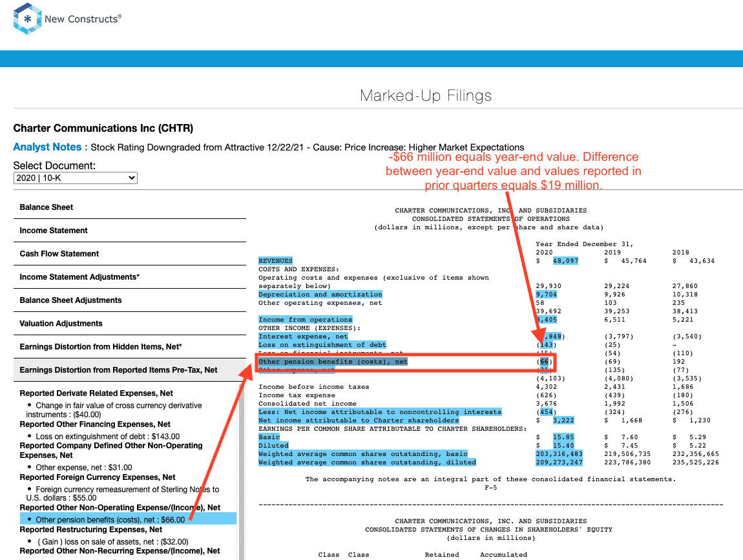Viewport: 743px width, 560px height.
Task: Open Balance Sheet Adjustments section
Action: point(130,300)
